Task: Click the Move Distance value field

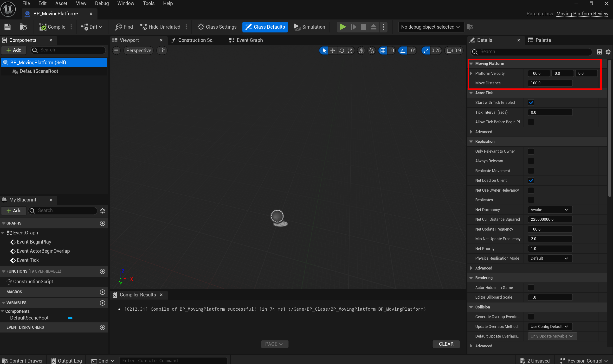Action: pyautogui.click(x=550, y=83)
